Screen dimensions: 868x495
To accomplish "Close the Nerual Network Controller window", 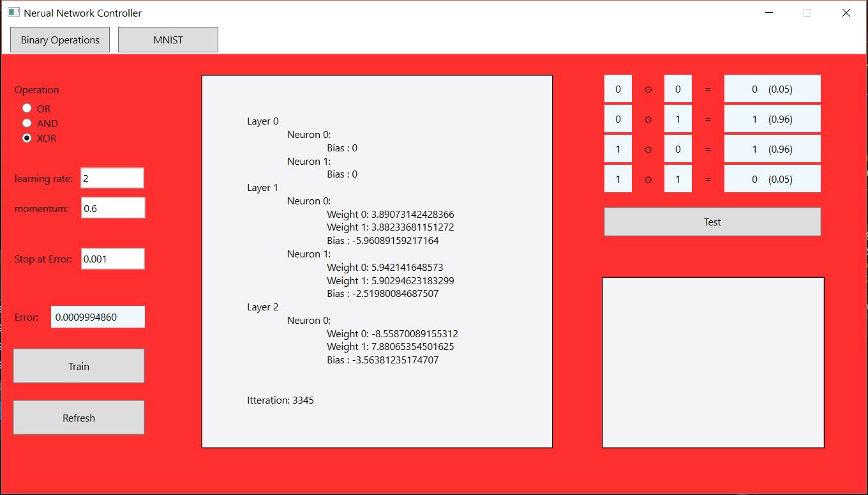I will [846, 13].
